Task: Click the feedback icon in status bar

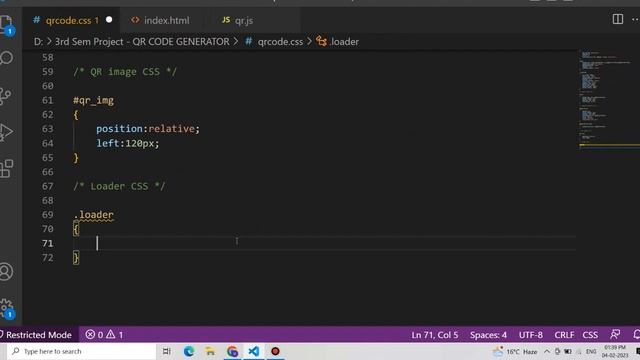Action: click(x=615, y=335)
